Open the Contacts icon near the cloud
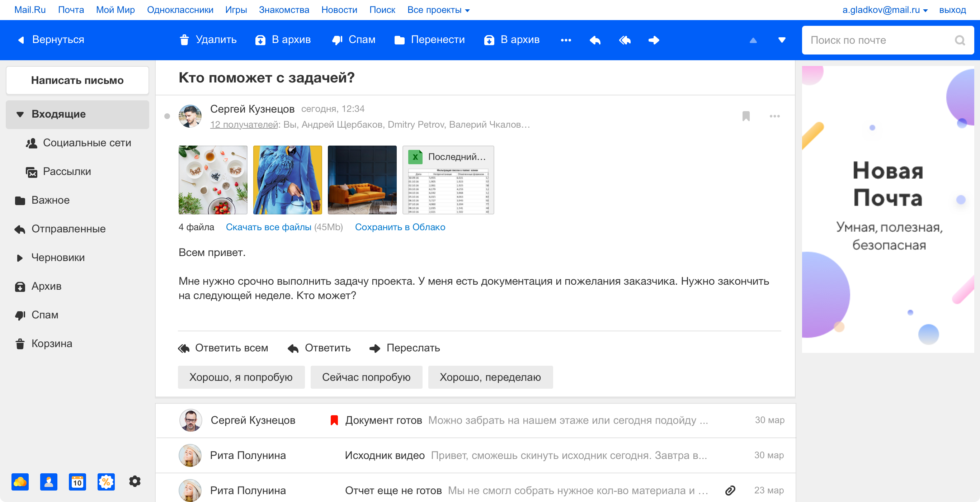Screen dimensions: 980x502 (x=49, y=482)
